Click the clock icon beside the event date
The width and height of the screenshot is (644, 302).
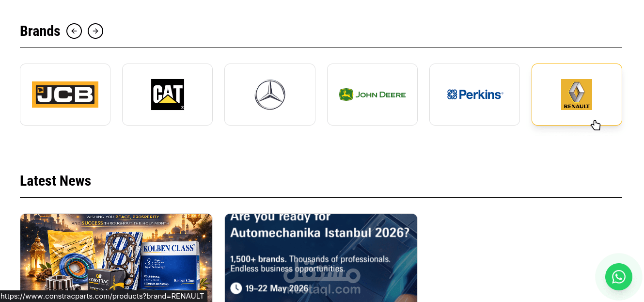pos(236,288)
